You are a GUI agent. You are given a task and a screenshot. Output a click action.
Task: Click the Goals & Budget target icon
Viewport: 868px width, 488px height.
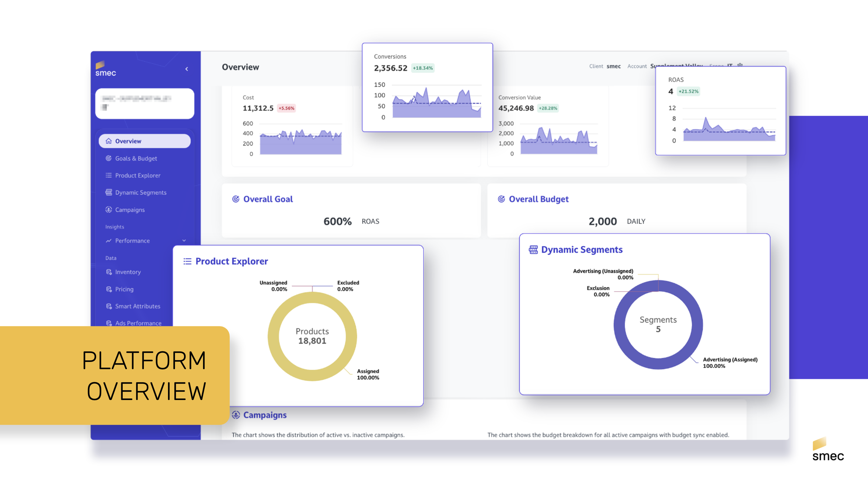click(x=108, y=158)
